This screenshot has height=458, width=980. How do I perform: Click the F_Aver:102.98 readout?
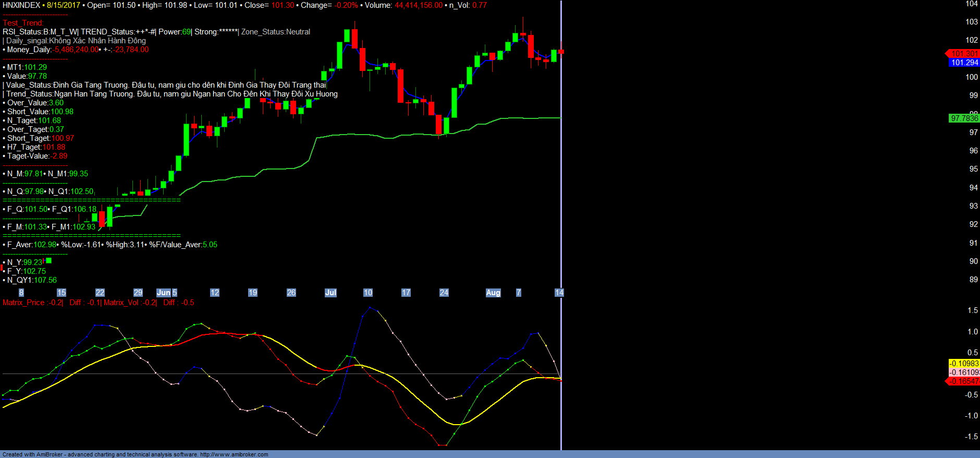click(x=32, y=245)
